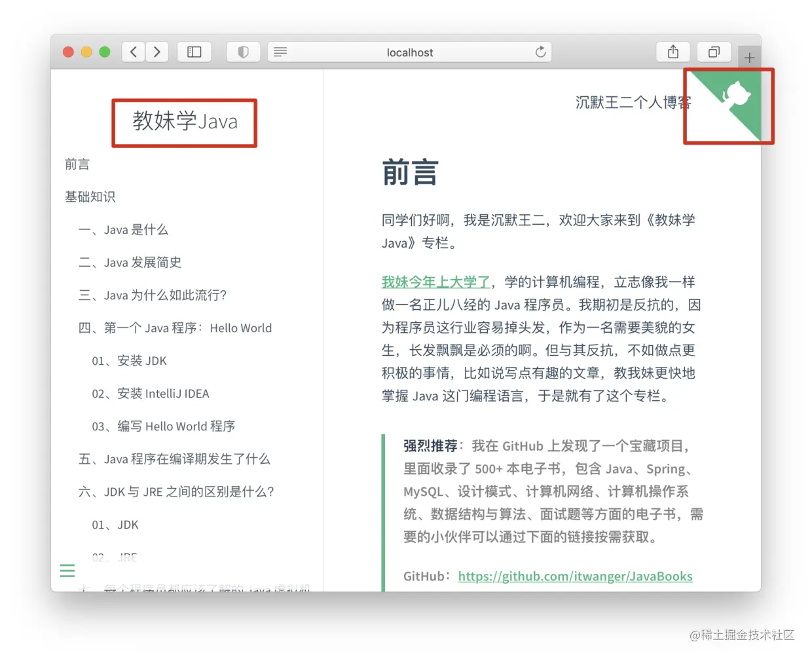Open 六、JDK 与 JRE 之间的区别是什么?
This screenshot has width=812, height=659.
(x=176, y=491)
